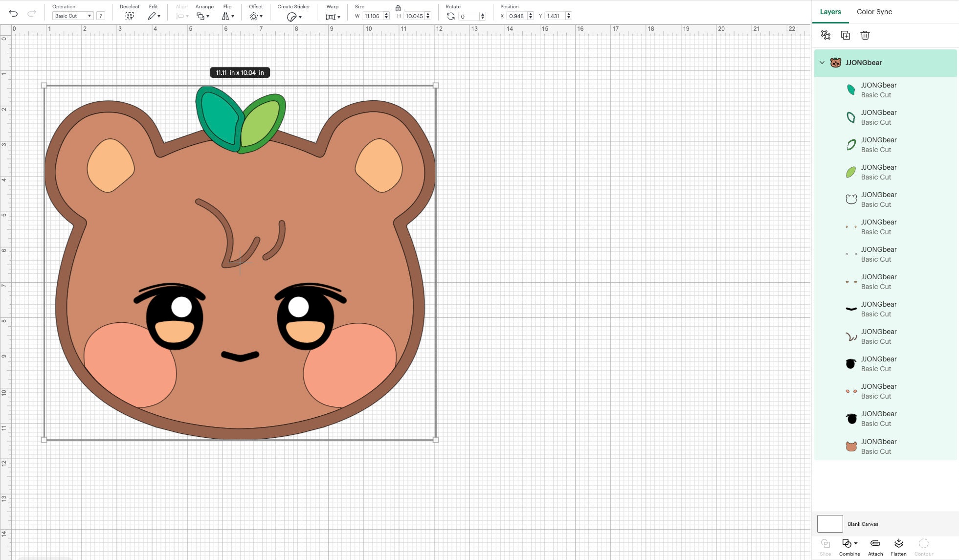This screenshot has height=560, width=959.
Task: Click the Slice tool button
Action: click(x=825, y=547)
